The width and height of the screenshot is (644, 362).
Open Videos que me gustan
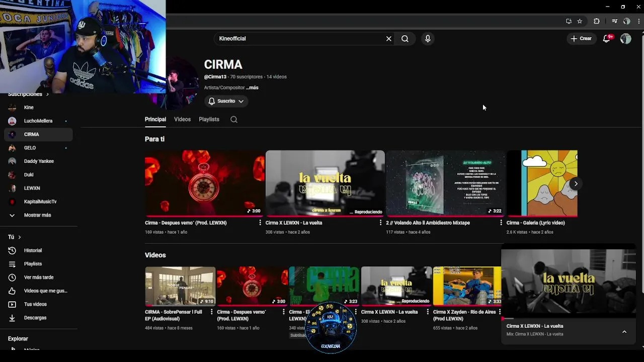[x=39, y=291]
